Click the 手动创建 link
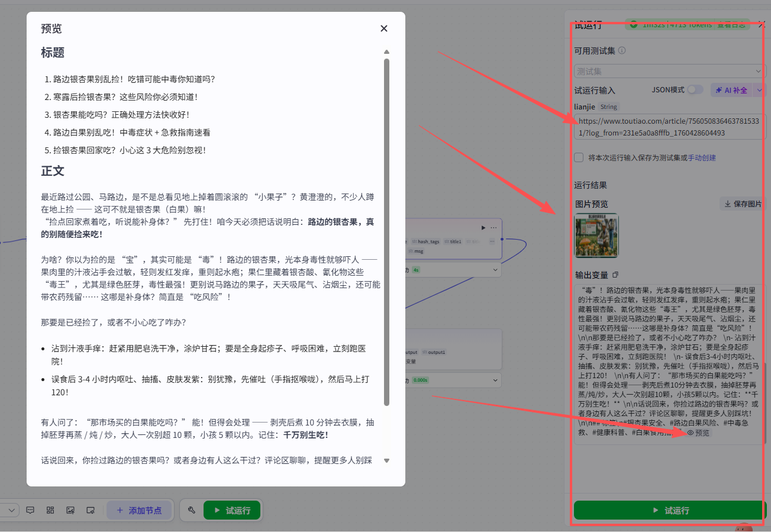The height and width of the screenshot is (532, 771). (x=702, y=157)
